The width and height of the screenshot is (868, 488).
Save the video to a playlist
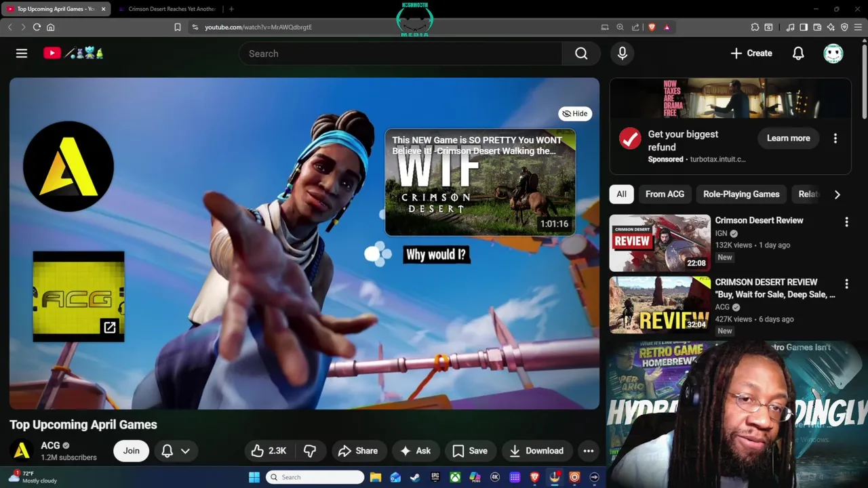tap(470, 451)
